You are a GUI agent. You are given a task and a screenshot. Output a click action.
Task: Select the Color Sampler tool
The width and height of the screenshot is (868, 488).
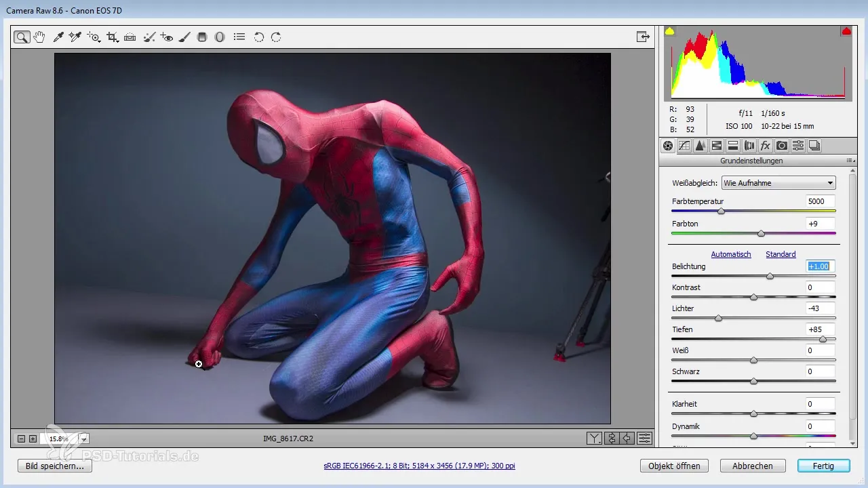[x=75, y=37]
